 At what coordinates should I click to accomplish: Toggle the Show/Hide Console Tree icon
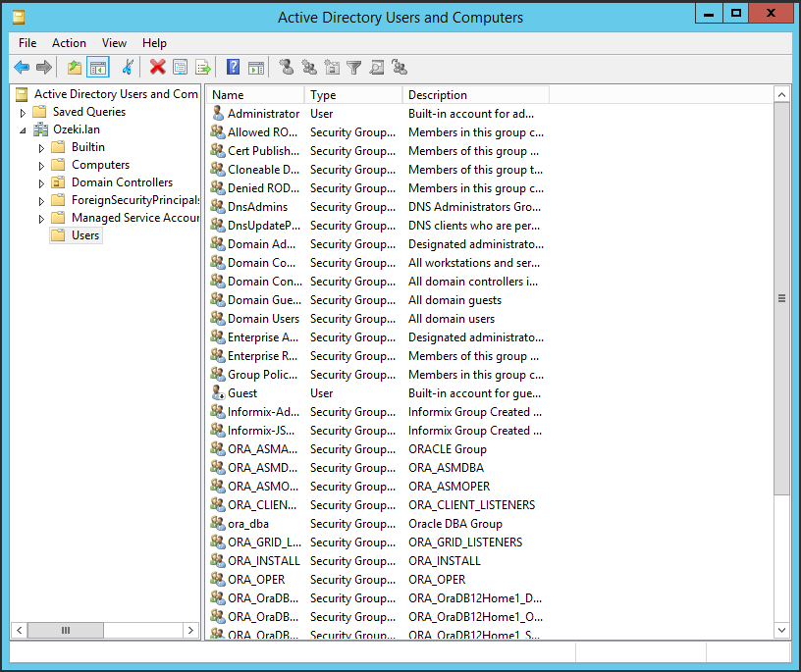pyautogui.click(x=97, y=68)
